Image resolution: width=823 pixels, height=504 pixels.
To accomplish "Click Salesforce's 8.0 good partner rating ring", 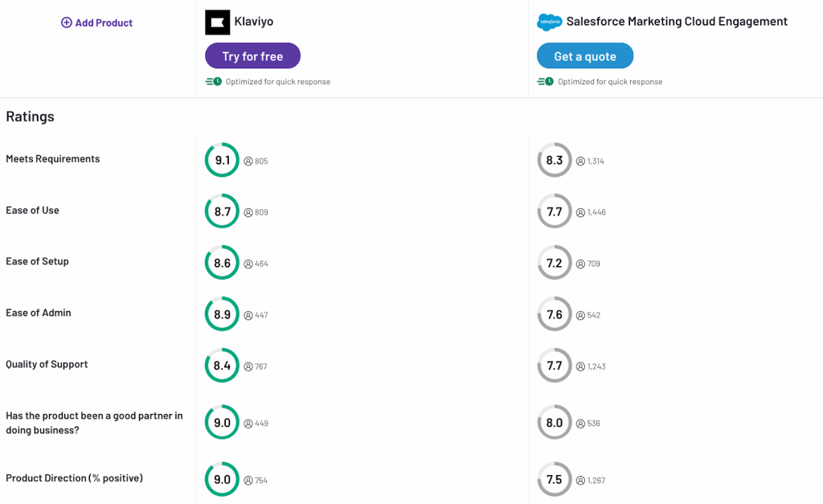I will click(555, 423).
